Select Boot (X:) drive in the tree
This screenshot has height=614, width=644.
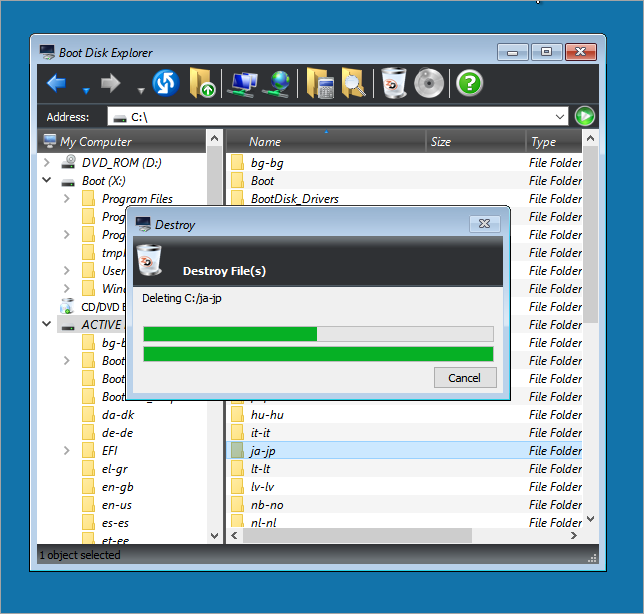pyautogui.click(x=104, y=181)
